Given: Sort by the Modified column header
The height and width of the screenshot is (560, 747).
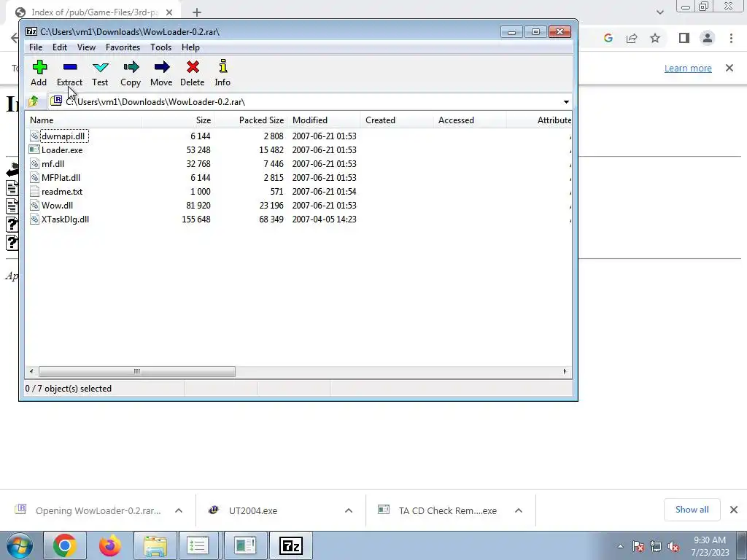Looking at the screenshot, I should (x=324, y=120).
